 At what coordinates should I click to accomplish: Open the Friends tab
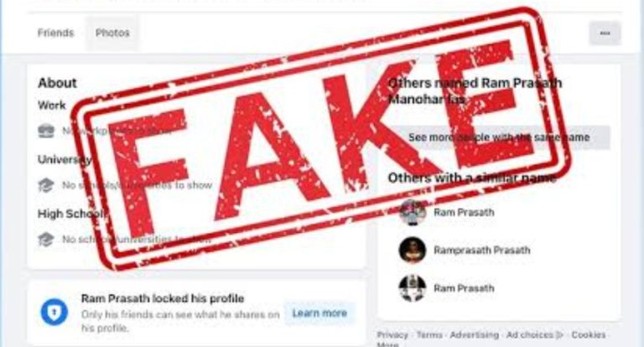click(x=55, y=33)
